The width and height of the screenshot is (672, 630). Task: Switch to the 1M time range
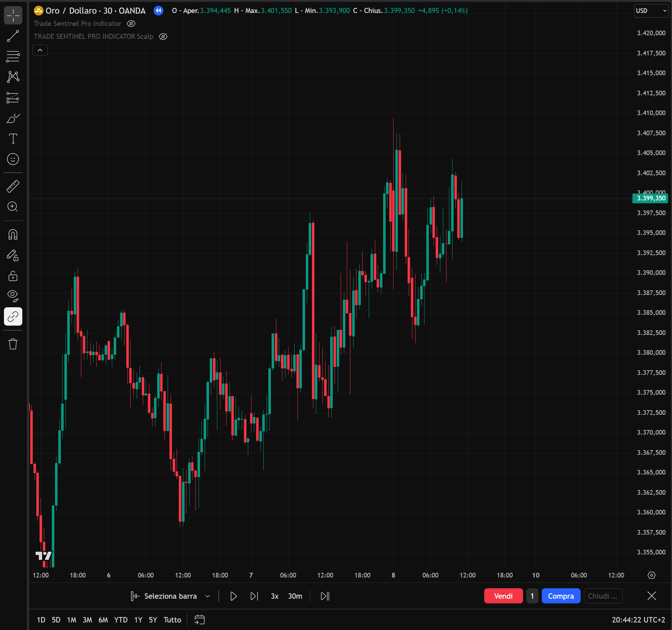pos(72,620)
